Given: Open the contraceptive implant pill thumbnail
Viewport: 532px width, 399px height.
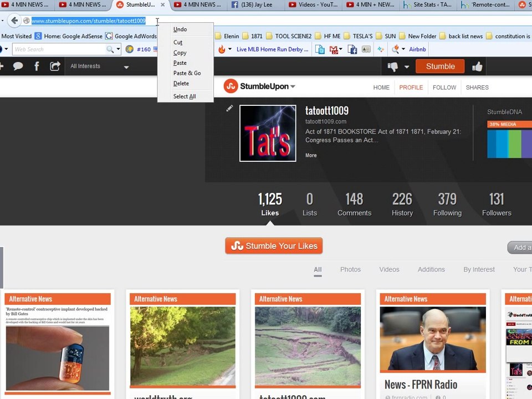Looking at the screenshot, I should 58,358.
